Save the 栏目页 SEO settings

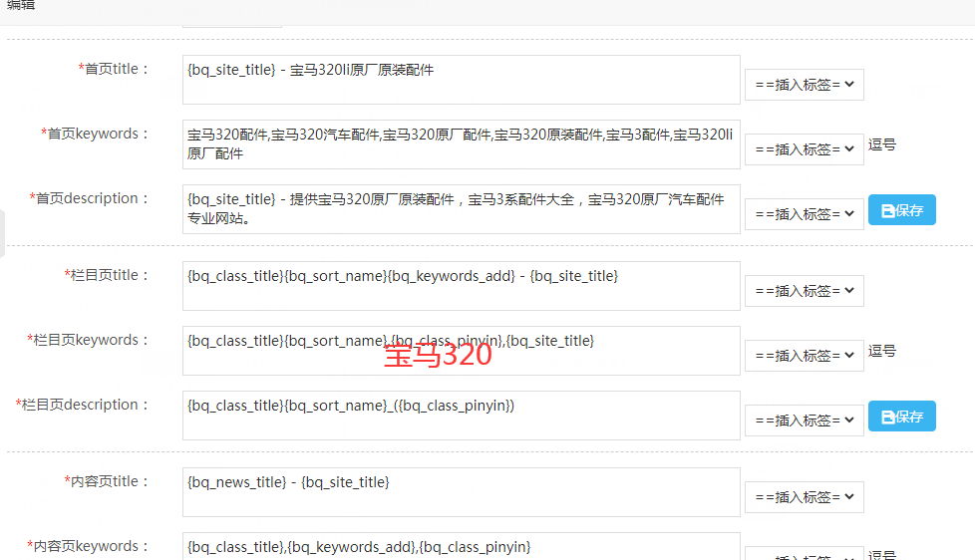tap(901, 417)
